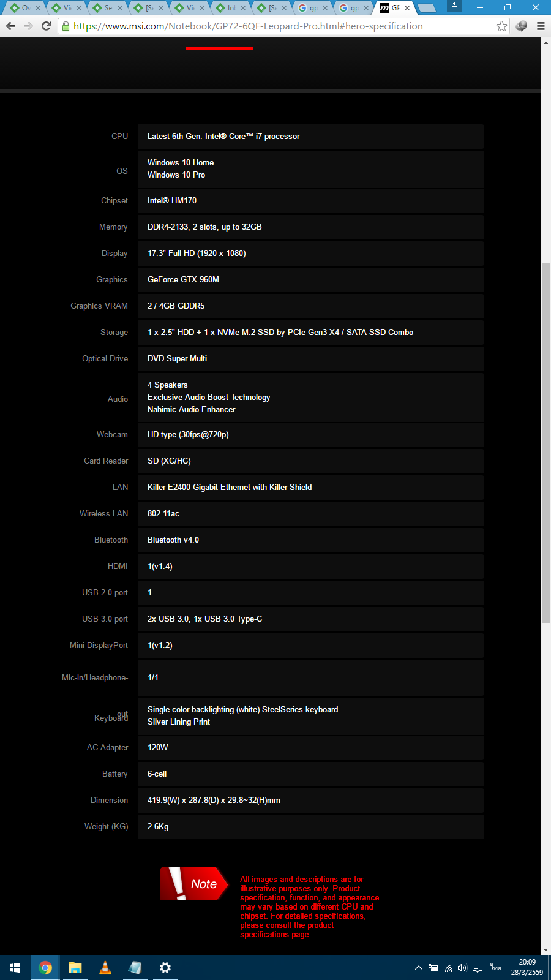Click the page's vertical scrollbar thumb
Viewport: 551px width, 980px height.
coord(545,441)
